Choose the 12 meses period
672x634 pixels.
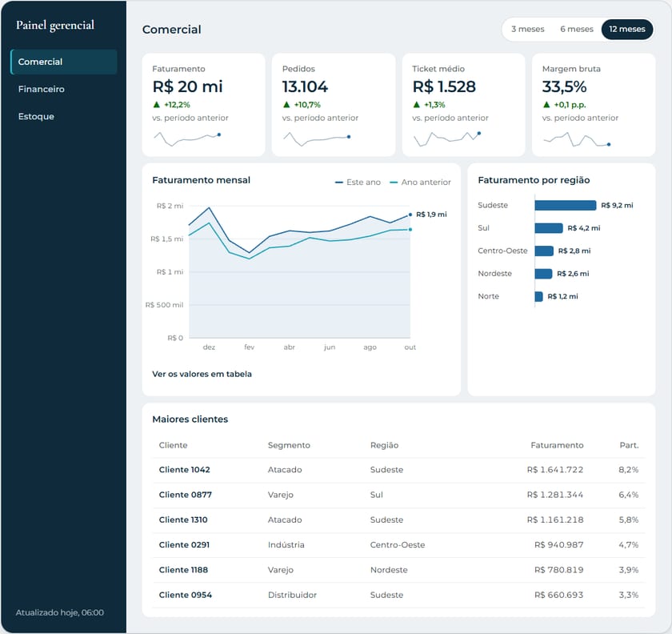click(627, 29)
